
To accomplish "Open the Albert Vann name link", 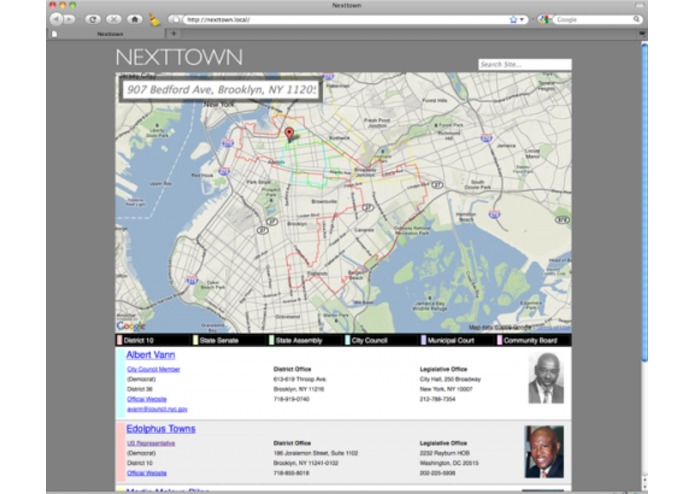I will [x=151, y=355].
